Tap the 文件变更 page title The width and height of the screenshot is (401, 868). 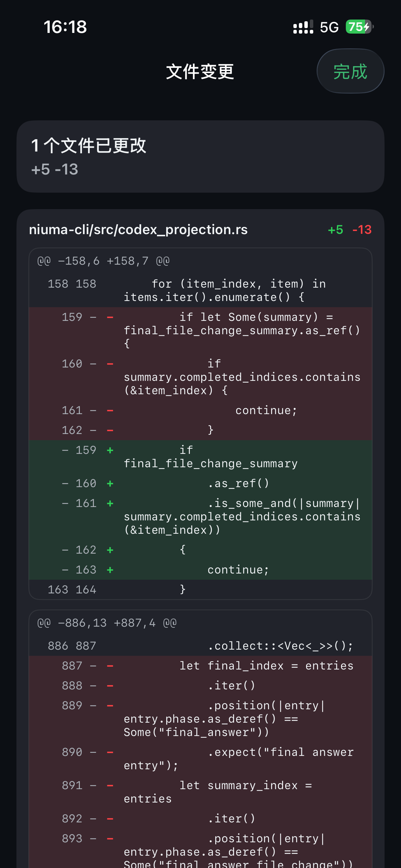tap(200, 72)
